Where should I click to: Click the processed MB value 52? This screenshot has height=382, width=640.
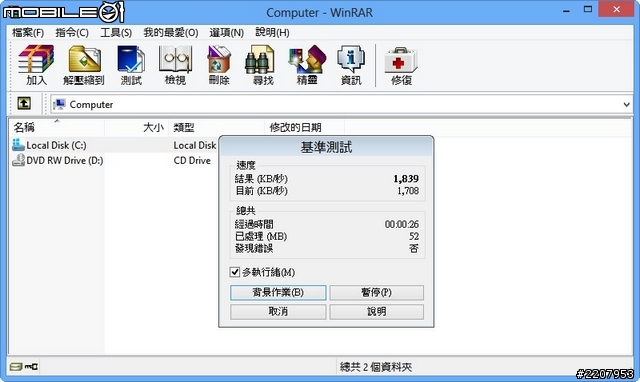click(414, 236)
